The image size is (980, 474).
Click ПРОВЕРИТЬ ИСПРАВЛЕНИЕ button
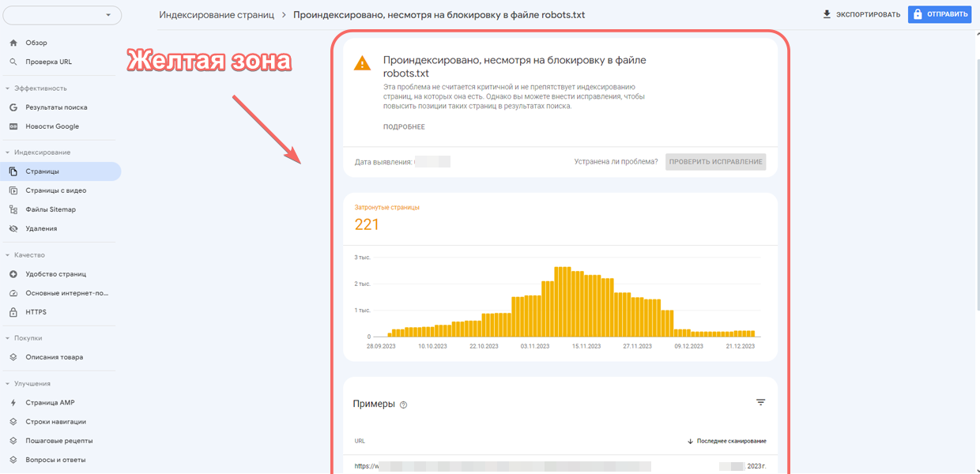[x=716, y=162]
